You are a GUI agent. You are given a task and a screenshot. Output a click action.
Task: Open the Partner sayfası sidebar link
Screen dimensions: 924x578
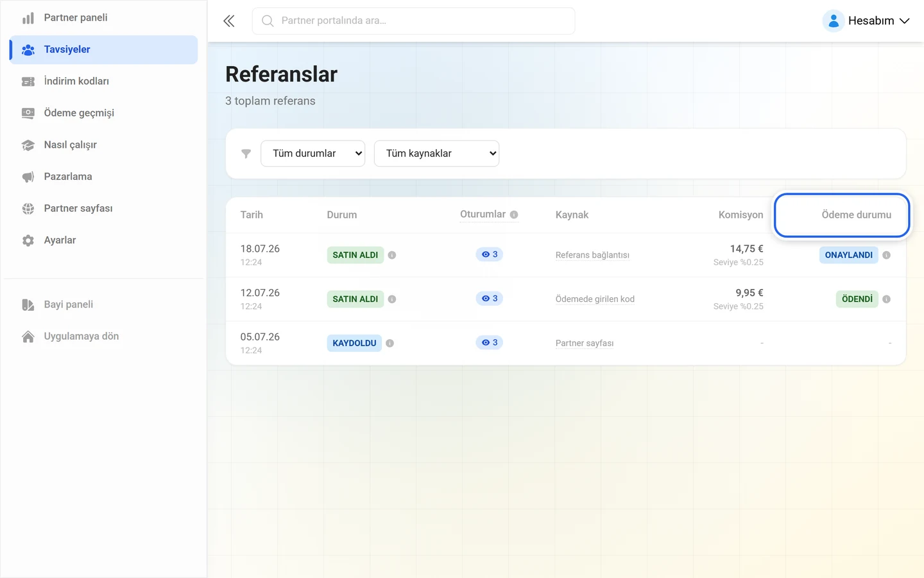(104, 209)
